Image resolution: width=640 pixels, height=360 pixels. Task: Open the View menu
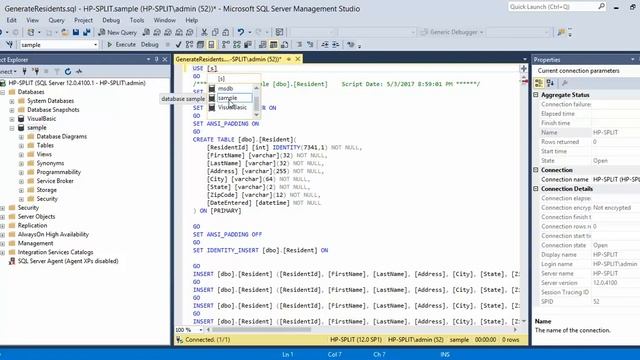[32, 20]
